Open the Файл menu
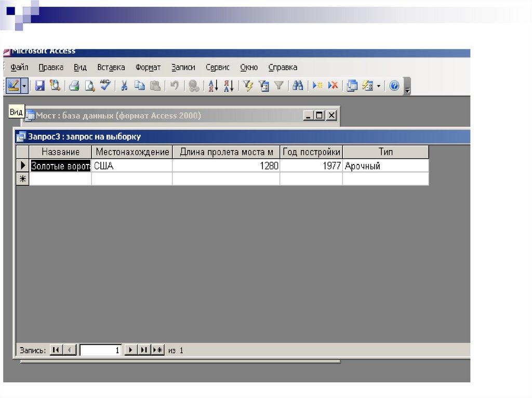This screenshot has width=532, height=398. click(19, 67)
